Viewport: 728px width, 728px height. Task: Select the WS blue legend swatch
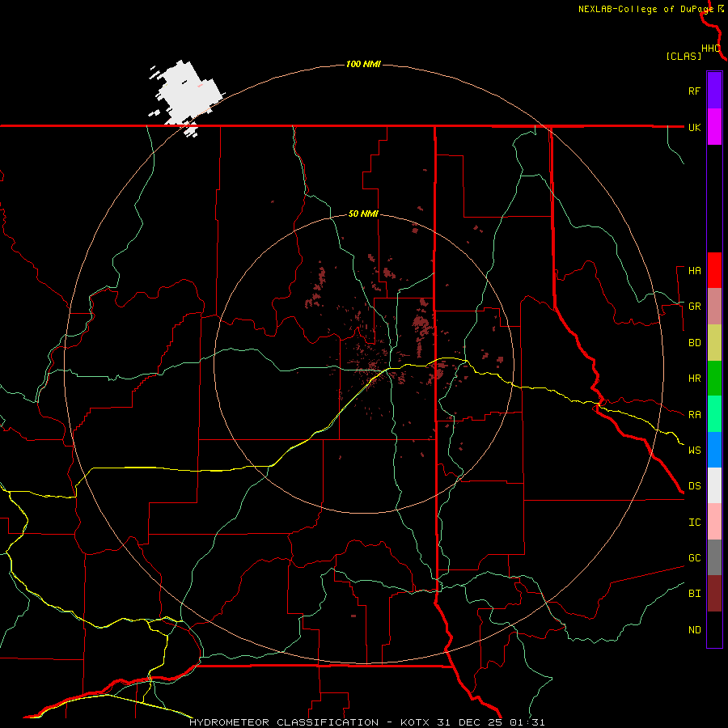point(714,450)
